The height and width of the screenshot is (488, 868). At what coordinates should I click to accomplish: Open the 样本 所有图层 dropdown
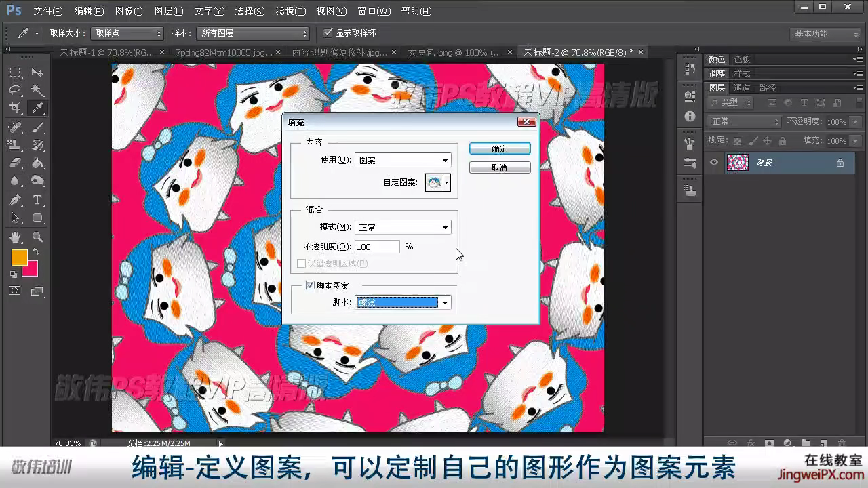click(x=253, y=33)
